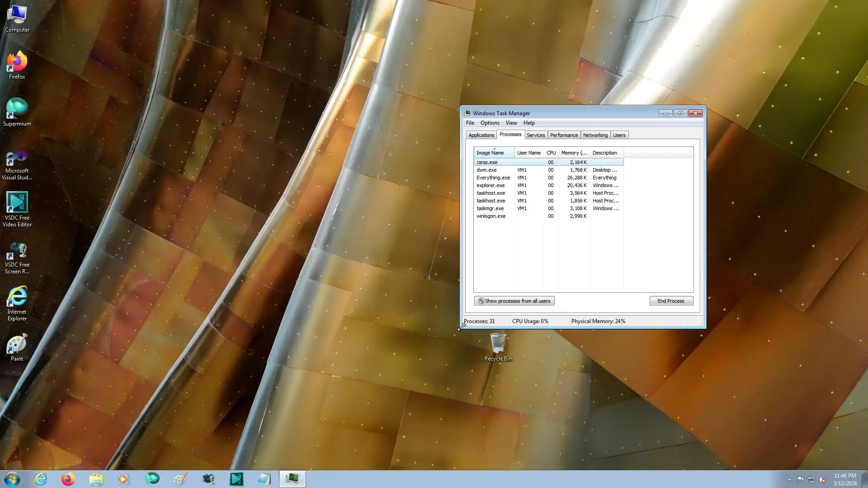This screenshot has width=868, height=488.
Task: Click the Windows Media Player taskbar icon
Action: click(x=123, y=479)
